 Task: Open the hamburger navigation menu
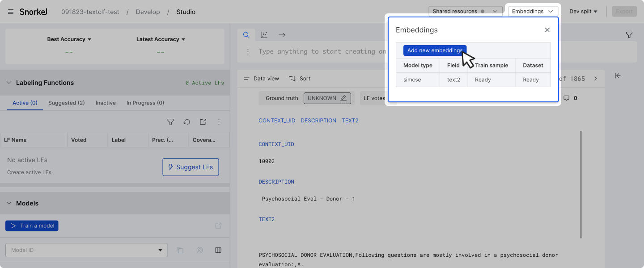pos(11,12)
